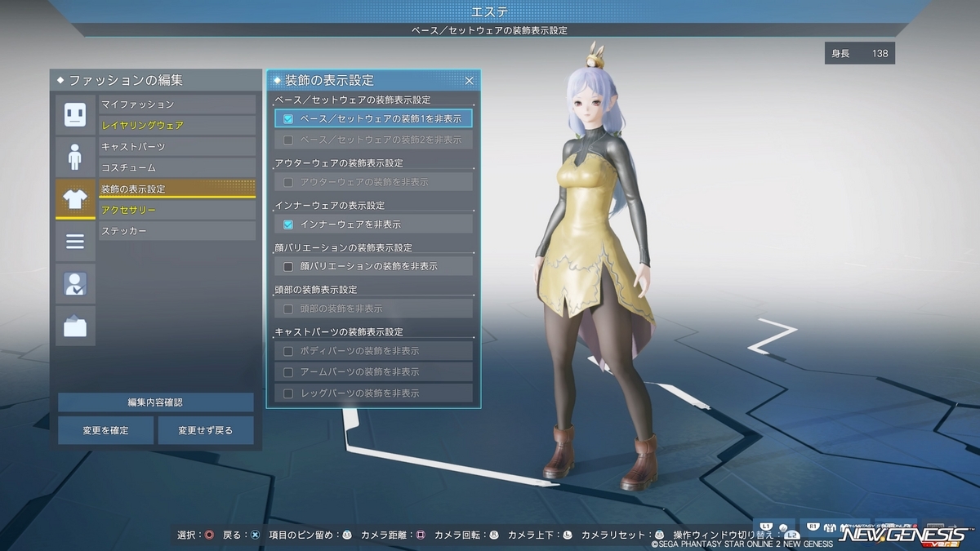980x551 pixels.
Task: Uncheck インナーウェアを非表示
Action: pos(288,224)
